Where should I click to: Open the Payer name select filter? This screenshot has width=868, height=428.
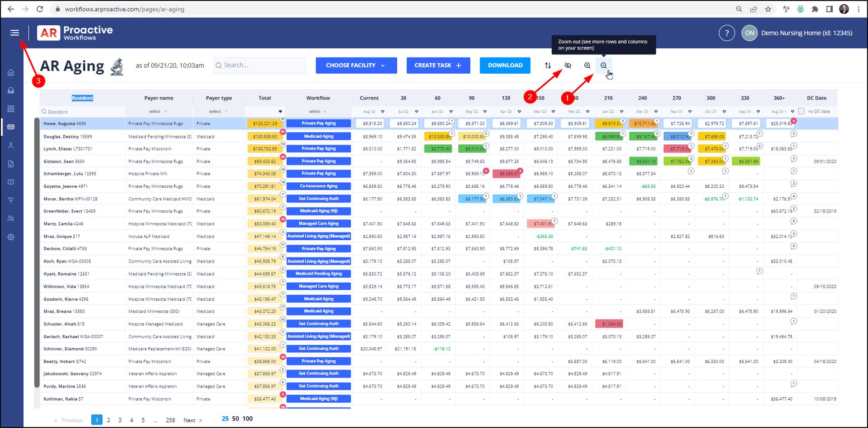158,112
